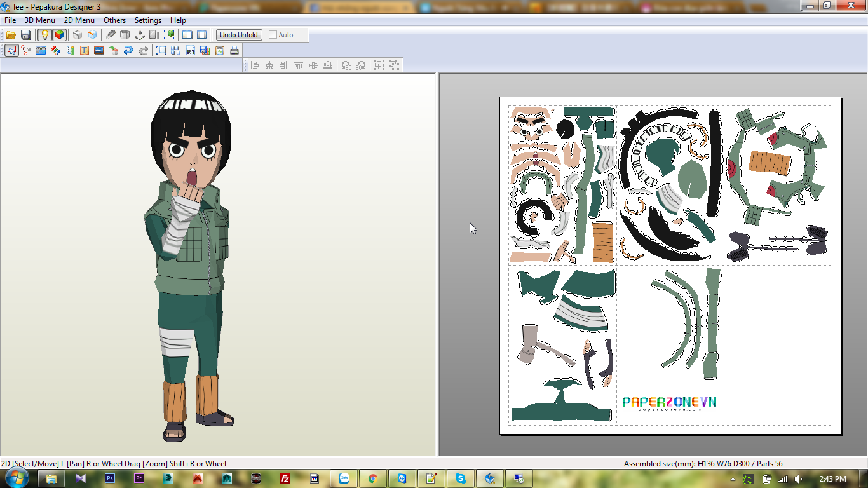Click the blue undo arrow icon
Screen dimensions: 868x488
pyautogui.click(x=128, y=50)
